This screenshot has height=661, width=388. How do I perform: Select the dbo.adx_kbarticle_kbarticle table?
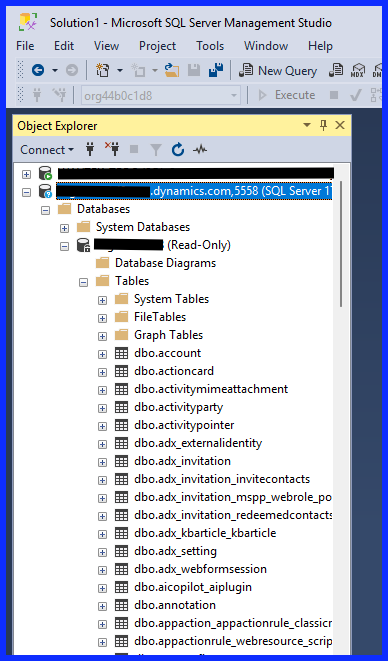click(205, 533)
